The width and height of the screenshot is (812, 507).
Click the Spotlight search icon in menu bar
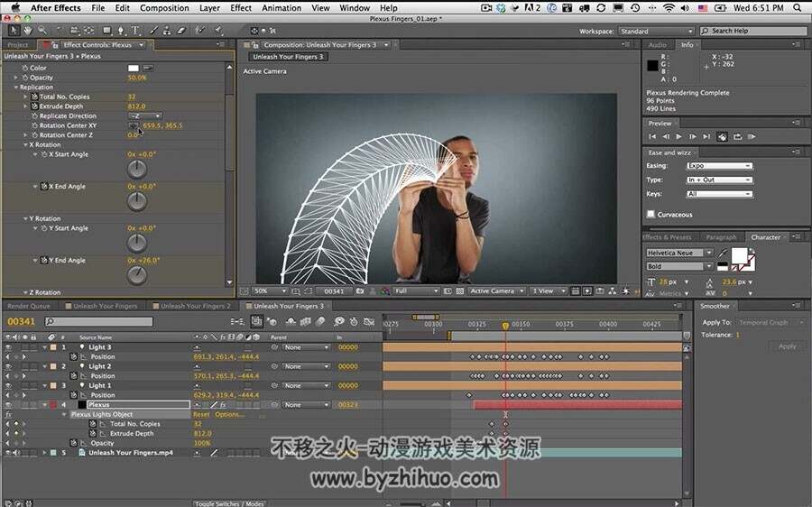[798, 8]
